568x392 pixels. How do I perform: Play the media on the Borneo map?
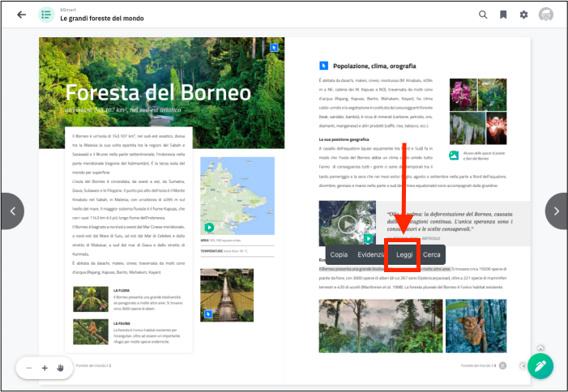(x=209, y=228)
